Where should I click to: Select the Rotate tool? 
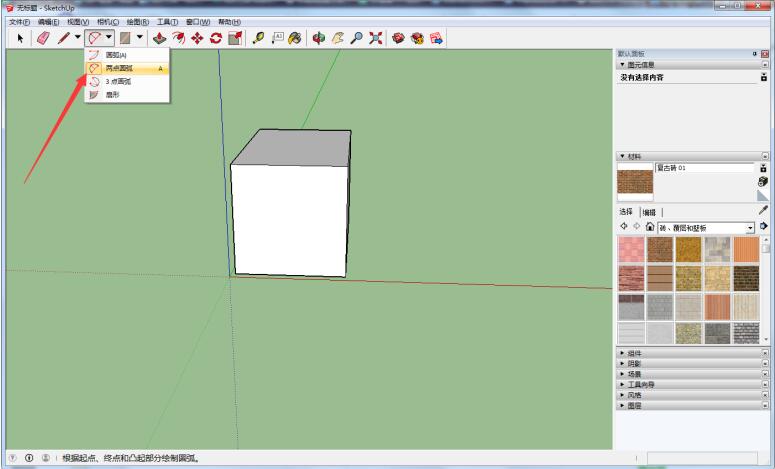click(x=215, y=38)
